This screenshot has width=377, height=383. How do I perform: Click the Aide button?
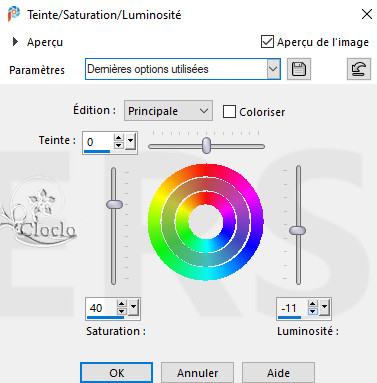point(278,373)
